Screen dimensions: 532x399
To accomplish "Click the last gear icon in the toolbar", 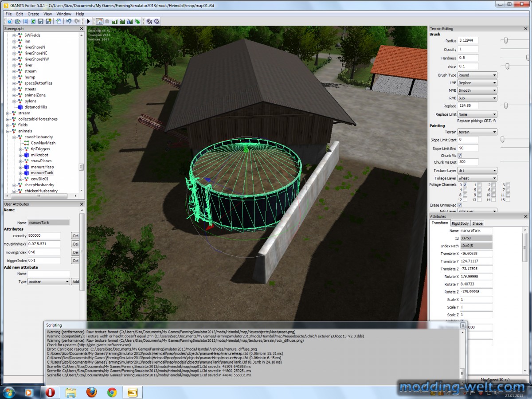I will click(x=157, y=21).
